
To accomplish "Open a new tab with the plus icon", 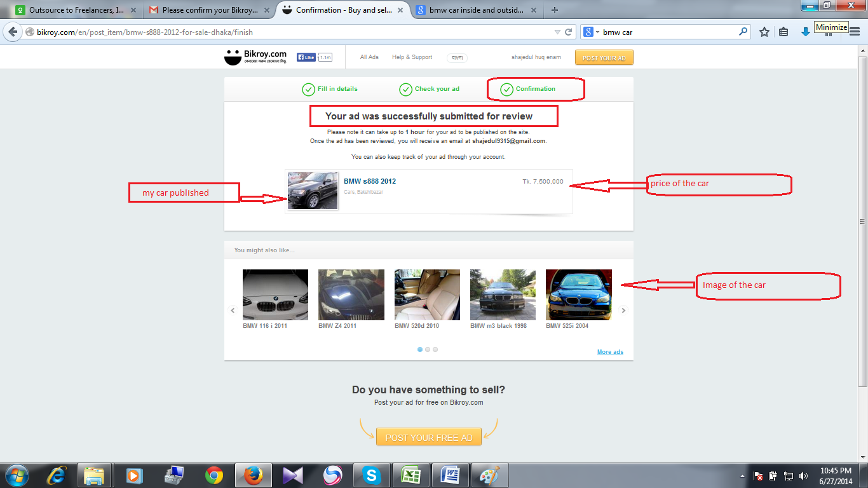I will pos(555,10).
